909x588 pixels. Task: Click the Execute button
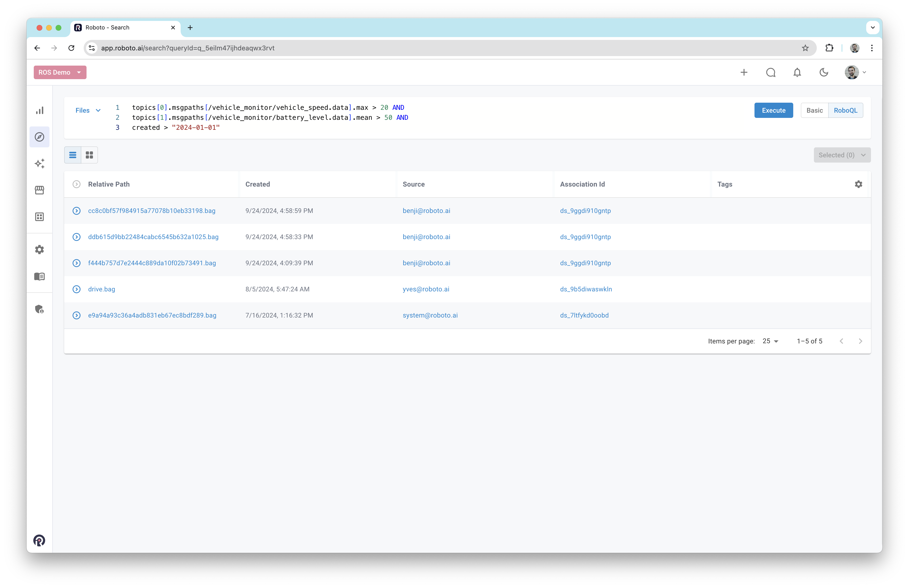773,110
